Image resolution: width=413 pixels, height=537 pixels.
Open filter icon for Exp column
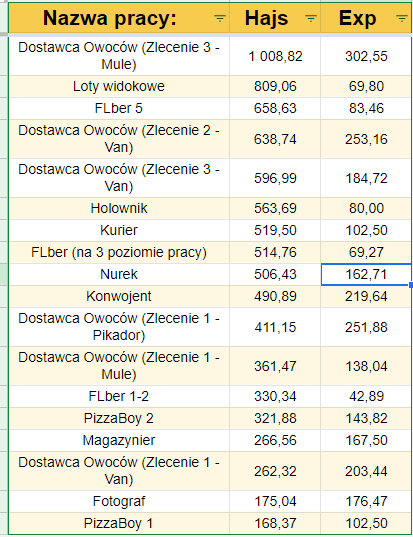click(x=402, y=18)
